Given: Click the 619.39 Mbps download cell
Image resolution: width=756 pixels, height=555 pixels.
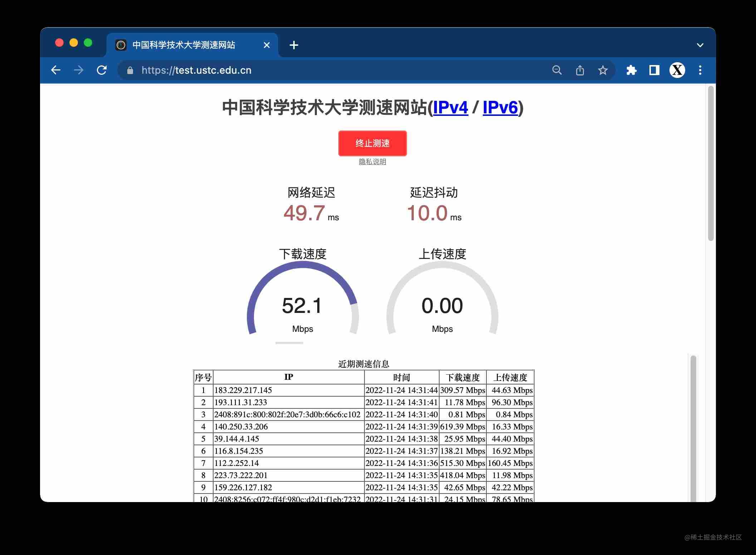Looking at the screenshot, I should point(462,427).
